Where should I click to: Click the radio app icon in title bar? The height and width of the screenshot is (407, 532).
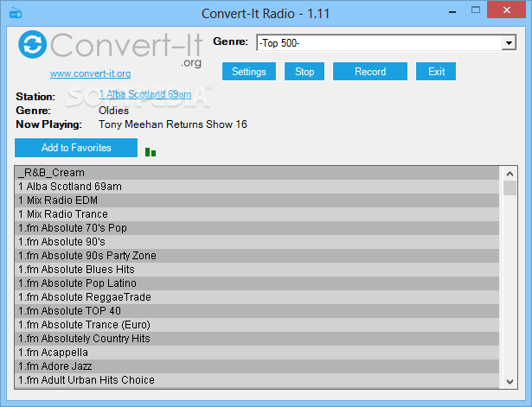click(x=16, y=13)
